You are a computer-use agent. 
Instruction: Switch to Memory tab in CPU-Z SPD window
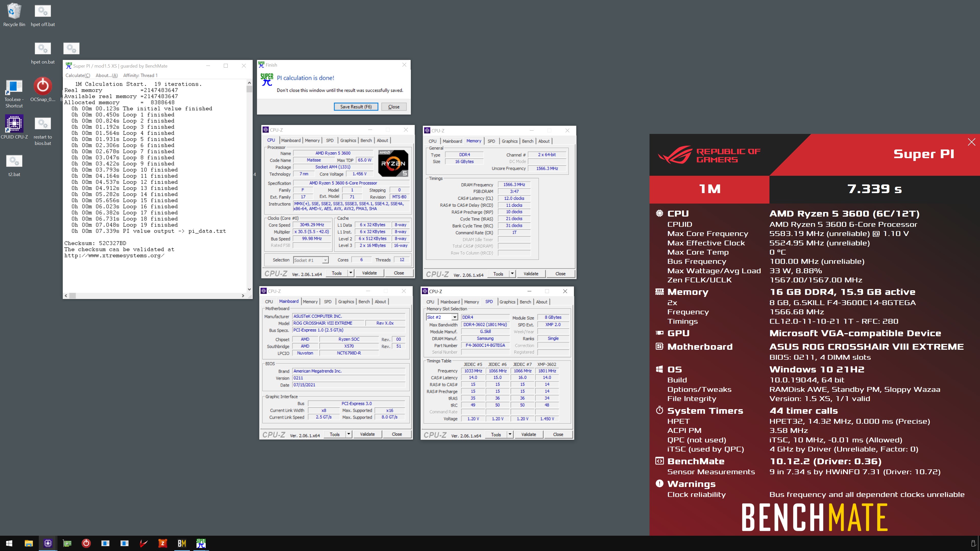coord(471,302)
